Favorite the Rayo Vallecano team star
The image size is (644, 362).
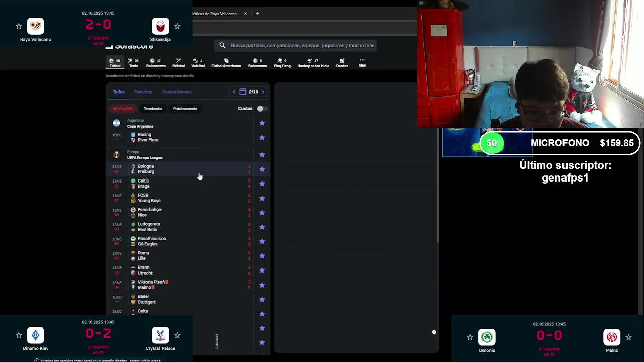(19, 26)
